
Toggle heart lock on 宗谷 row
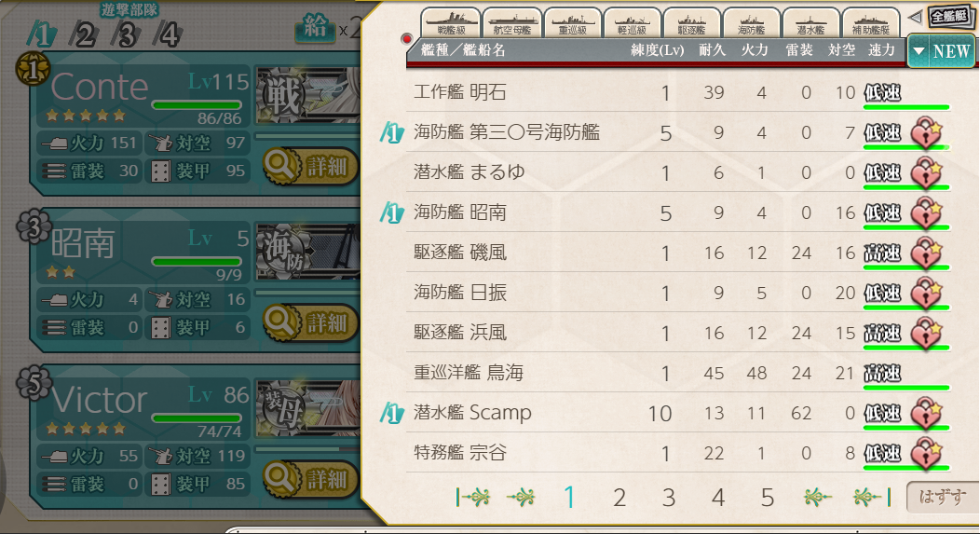(x=926, y=453)
